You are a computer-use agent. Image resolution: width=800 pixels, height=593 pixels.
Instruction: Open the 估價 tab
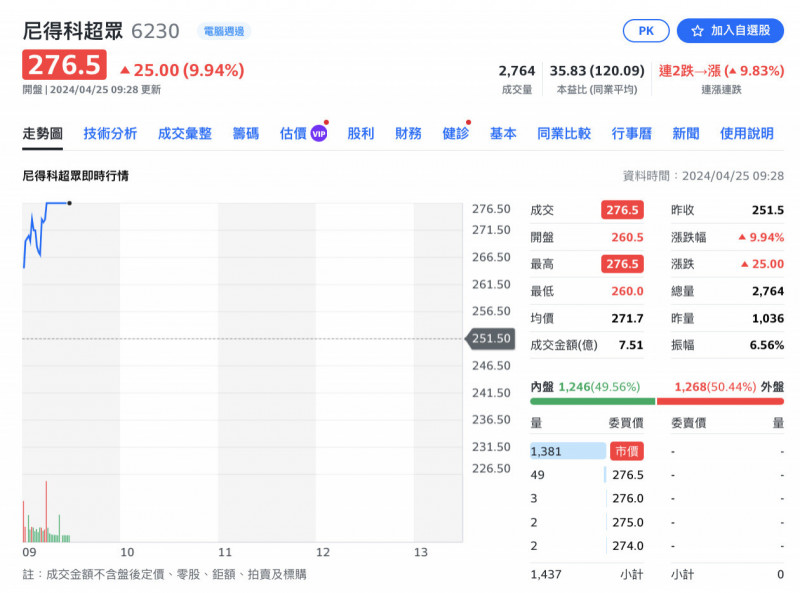coord(293,134)
